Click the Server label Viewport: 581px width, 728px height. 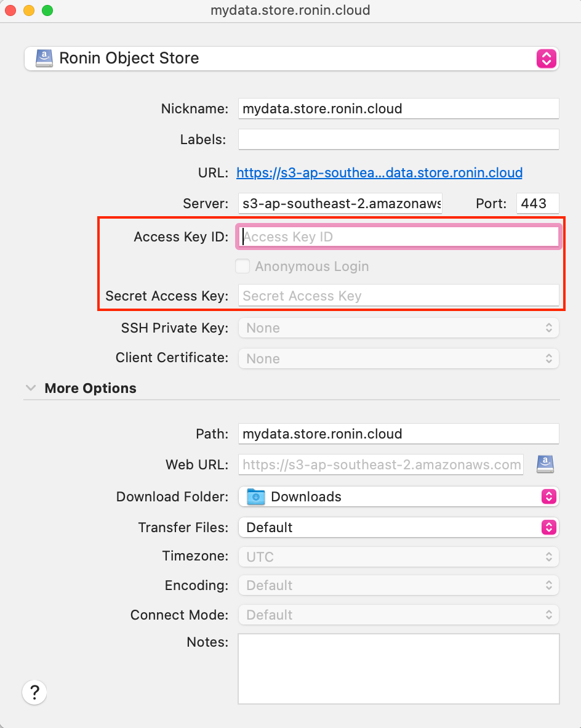(206, 203)
